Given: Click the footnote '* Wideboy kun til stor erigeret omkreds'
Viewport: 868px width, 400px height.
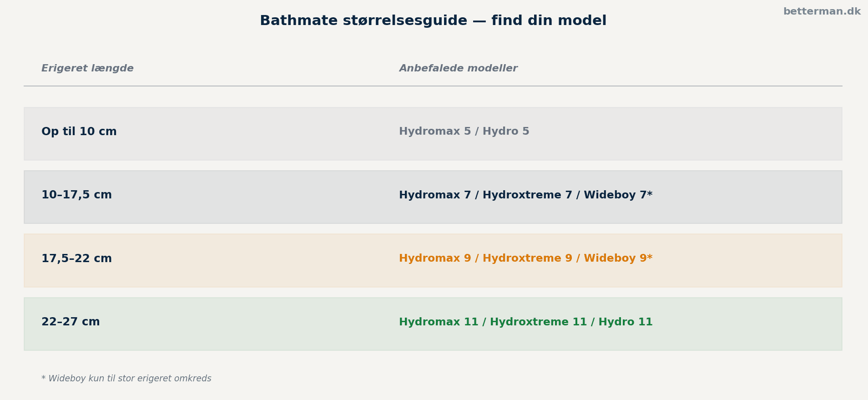Looking at the screenshot, I should point(126,379).
